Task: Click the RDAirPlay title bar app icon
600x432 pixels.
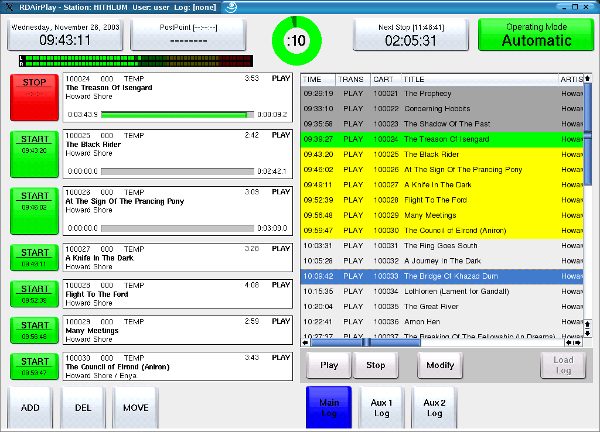Action: click(x=9, y=7)
